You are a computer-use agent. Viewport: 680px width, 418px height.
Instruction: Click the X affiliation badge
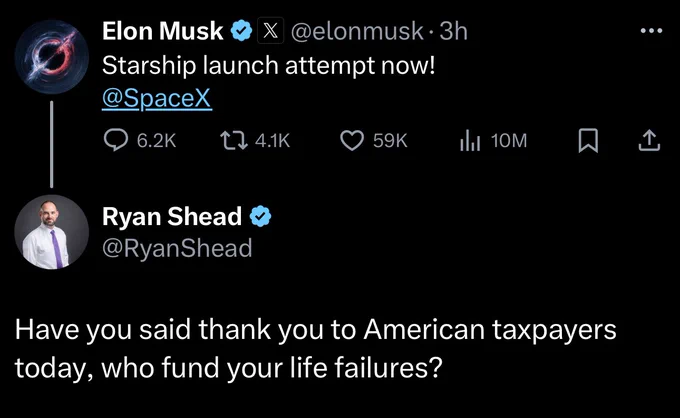pyautogui.click(x=271, y=31)
